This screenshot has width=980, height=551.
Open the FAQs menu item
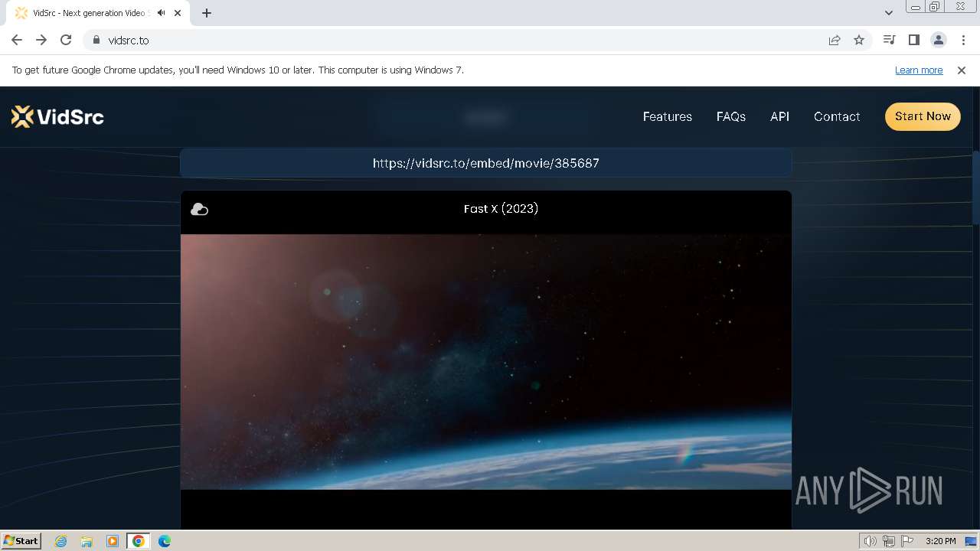coord(730,116)
